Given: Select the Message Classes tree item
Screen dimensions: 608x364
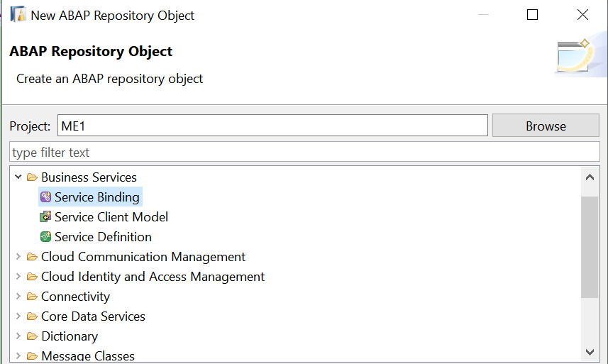Looking at the screenshot, I should point(88,356).
